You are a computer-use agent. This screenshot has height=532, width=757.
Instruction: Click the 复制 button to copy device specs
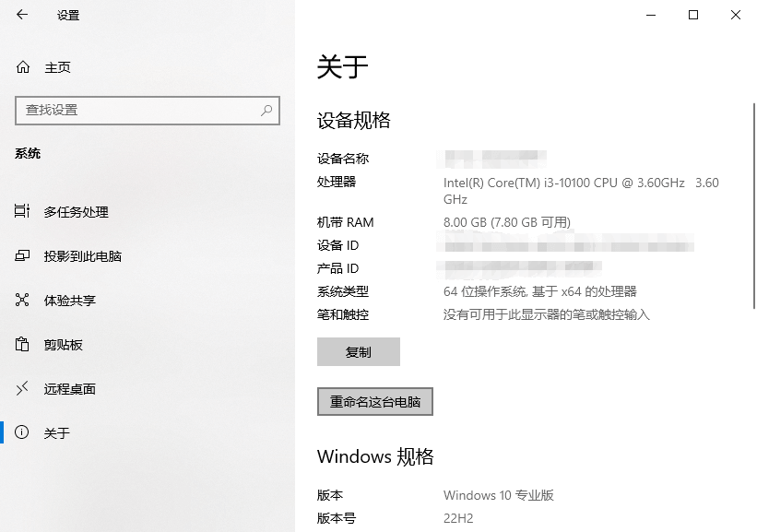[x=359, y=351]
